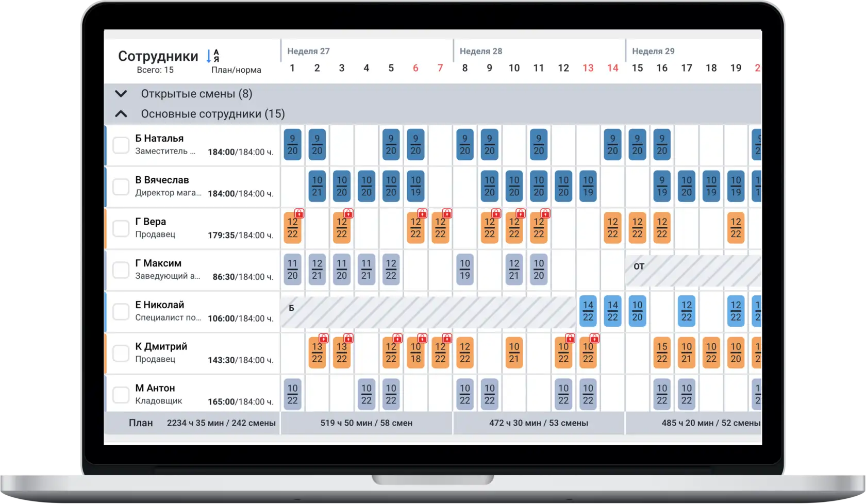Select К Дмитрий's 15–22 shift on day 16
Screen dimensions: 866x504
662,353
